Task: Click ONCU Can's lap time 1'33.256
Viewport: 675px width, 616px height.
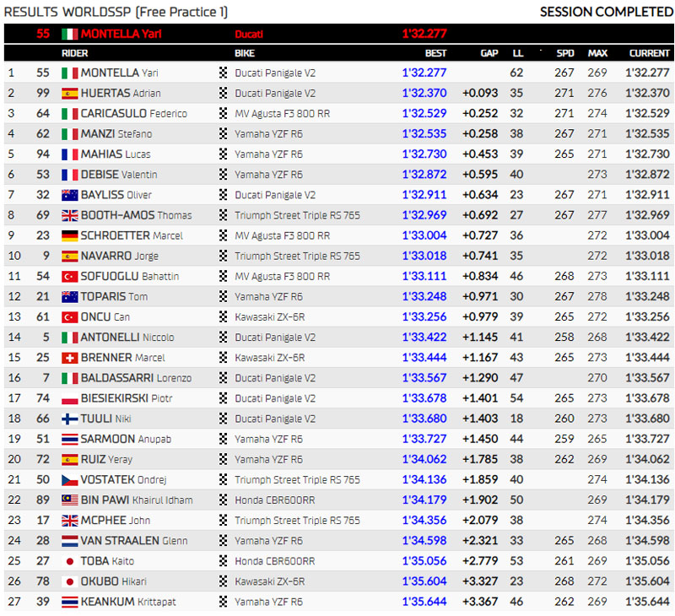Action: click(424, 316)
